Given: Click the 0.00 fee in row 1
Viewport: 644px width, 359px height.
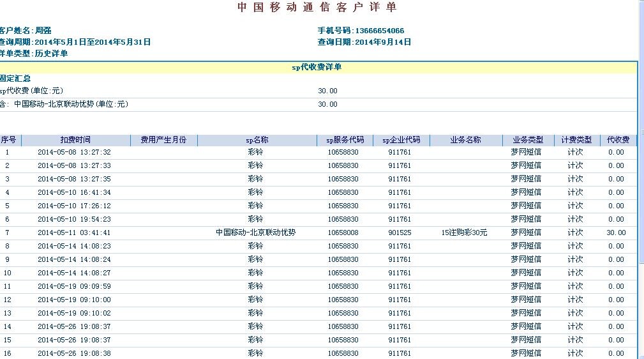Looking at the screenshot, I should click(616, 152).
